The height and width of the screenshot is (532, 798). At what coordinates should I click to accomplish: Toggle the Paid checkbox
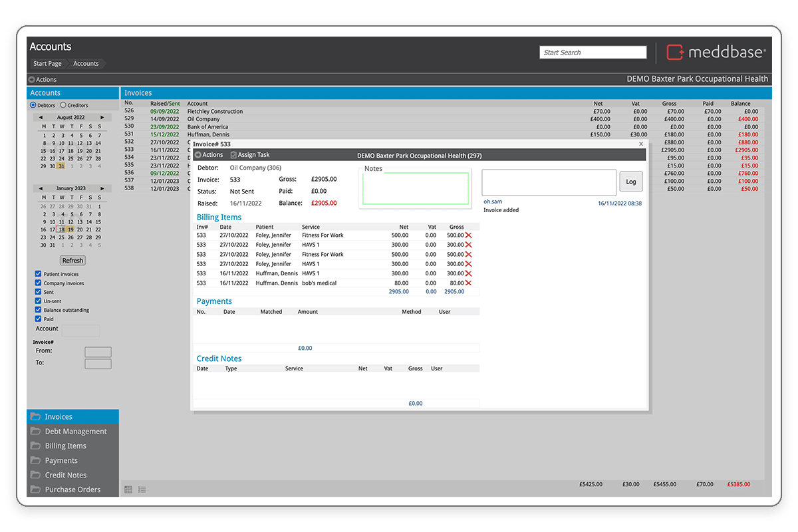pos(38,319)
